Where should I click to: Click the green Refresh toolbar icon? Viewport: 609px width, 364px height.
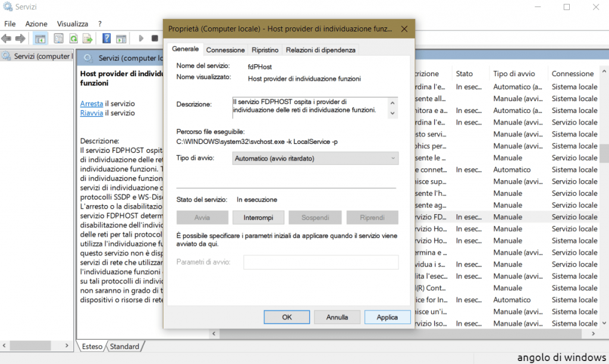[x=73, y=39]
